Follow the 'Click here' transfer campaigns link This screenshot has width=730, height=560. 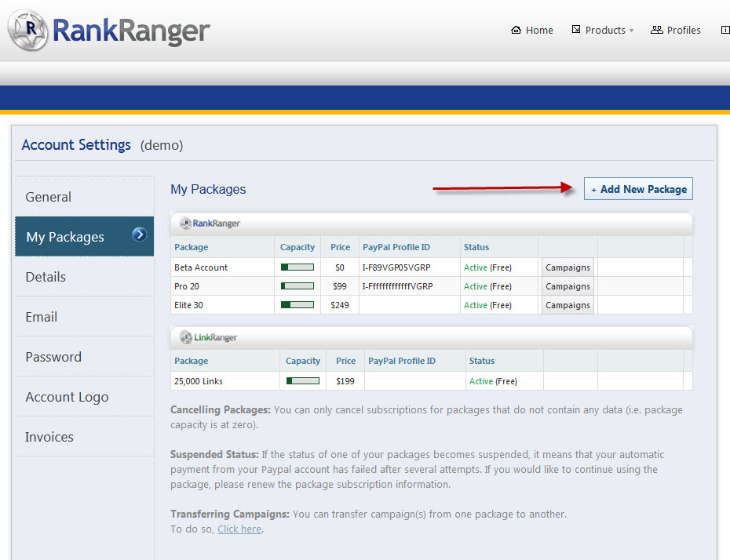[x=239, y=529]
